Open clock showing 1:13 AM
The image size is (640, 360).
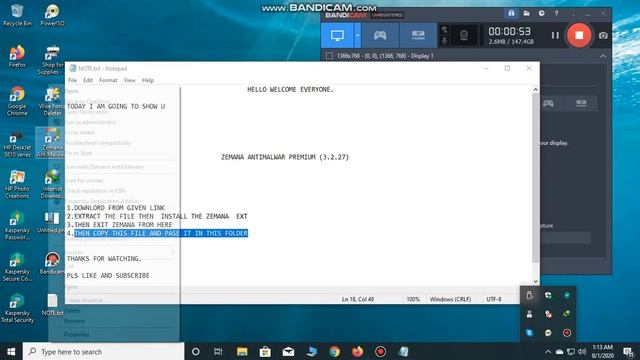[603, 351]
